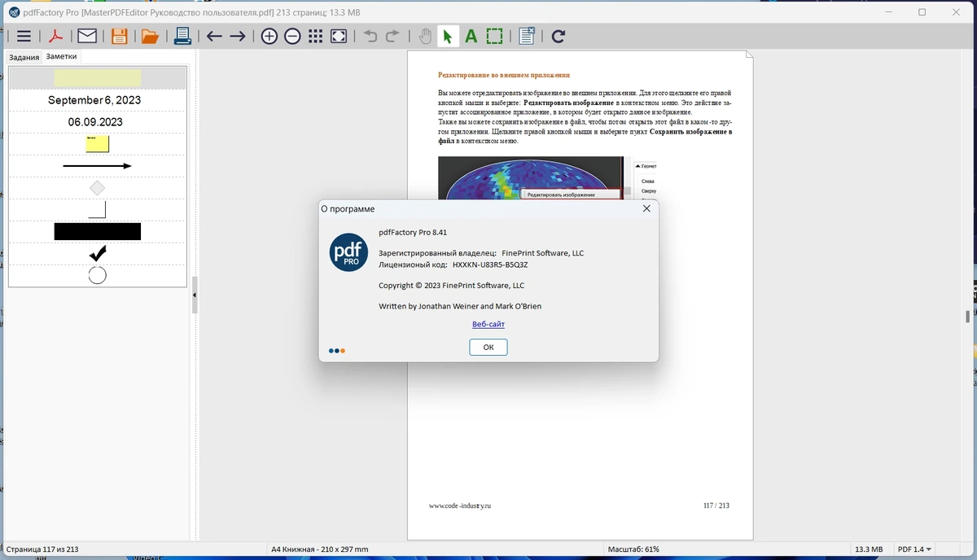Select the green text A tool

pyautogui.click(x=471, y=36)
